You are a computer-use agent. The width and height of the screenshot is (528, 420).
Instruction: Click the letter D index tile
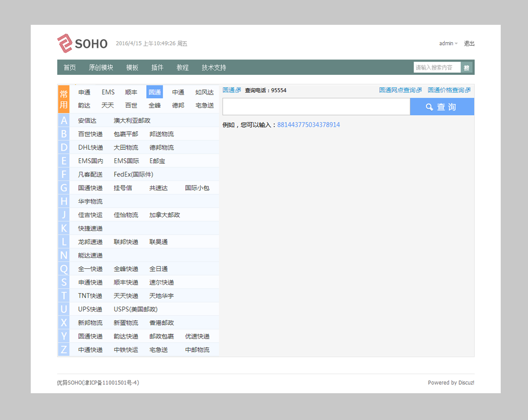(63, 148)
